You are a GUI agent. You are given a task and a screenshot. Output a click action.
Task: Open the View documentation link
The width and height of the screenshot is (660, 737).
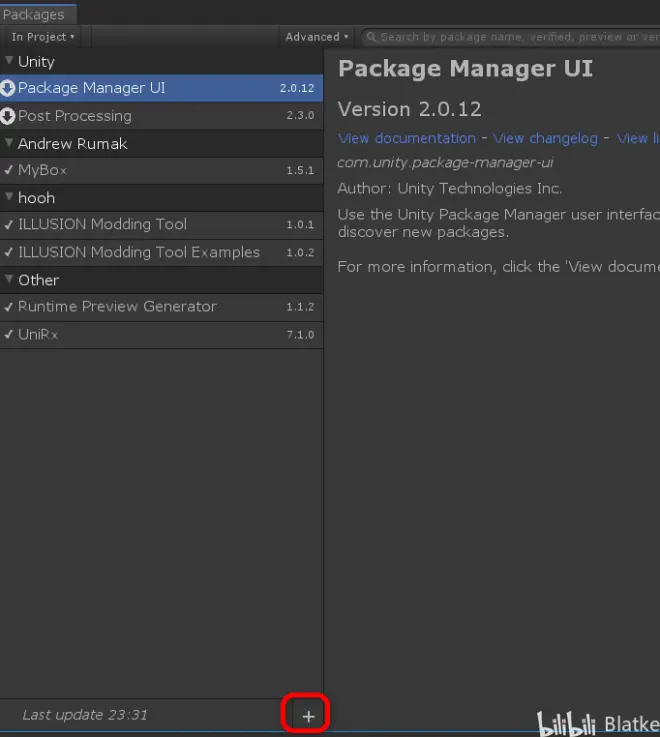click(407, 138)
